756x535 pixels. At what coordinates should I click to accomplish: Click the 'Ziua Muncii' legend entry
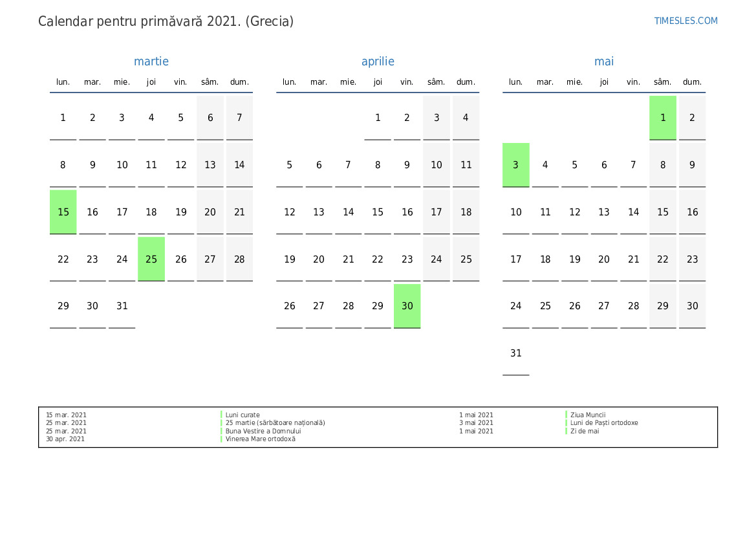(588, 415)
